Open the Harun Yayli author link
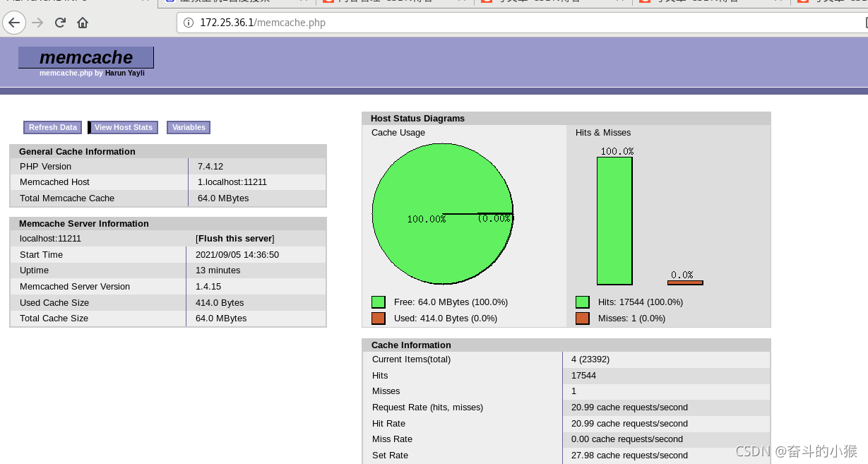Image resolution: width=868 pixels, height=464 pixels. tap(124, 73)
